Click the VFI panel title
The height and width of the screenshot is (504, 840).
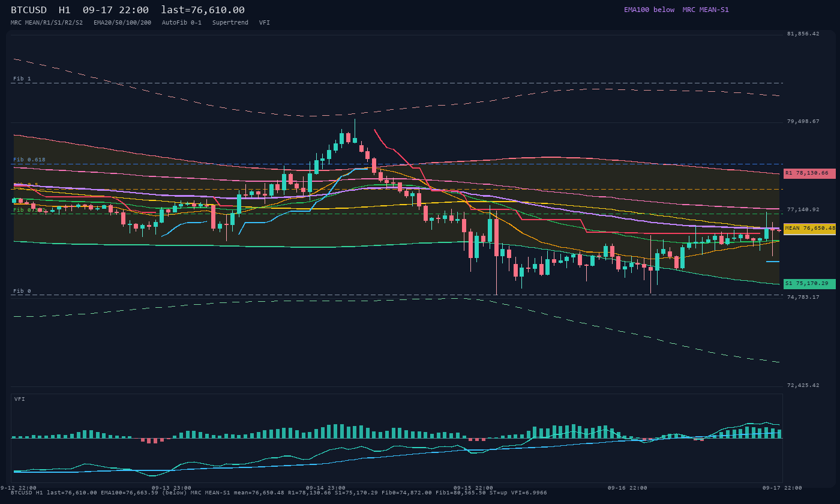pyautogui.click(x=20, y=399)
